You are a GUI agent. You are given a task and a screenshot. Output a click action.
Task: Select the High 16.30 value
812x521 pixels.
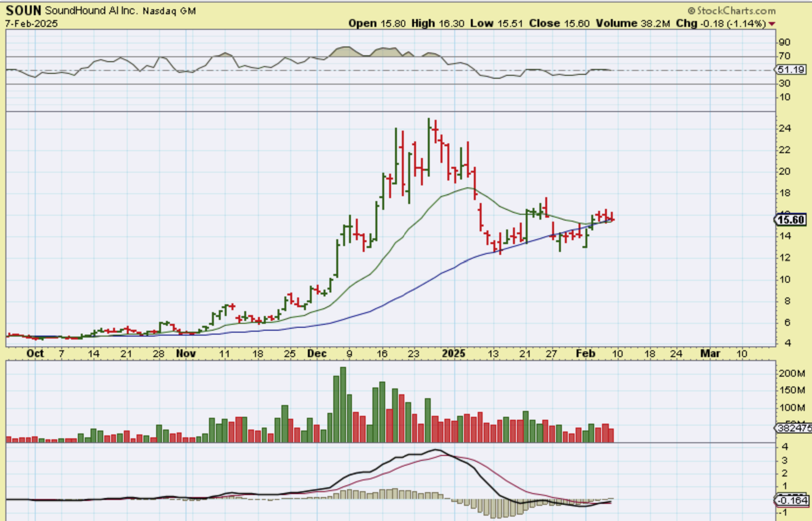click(438, 23)
